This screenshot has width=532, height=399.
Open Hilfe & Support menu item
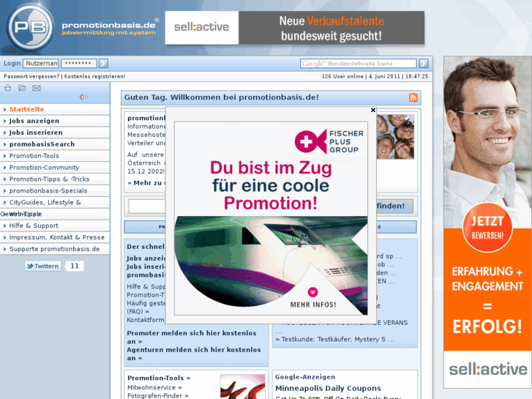point(34,225)
